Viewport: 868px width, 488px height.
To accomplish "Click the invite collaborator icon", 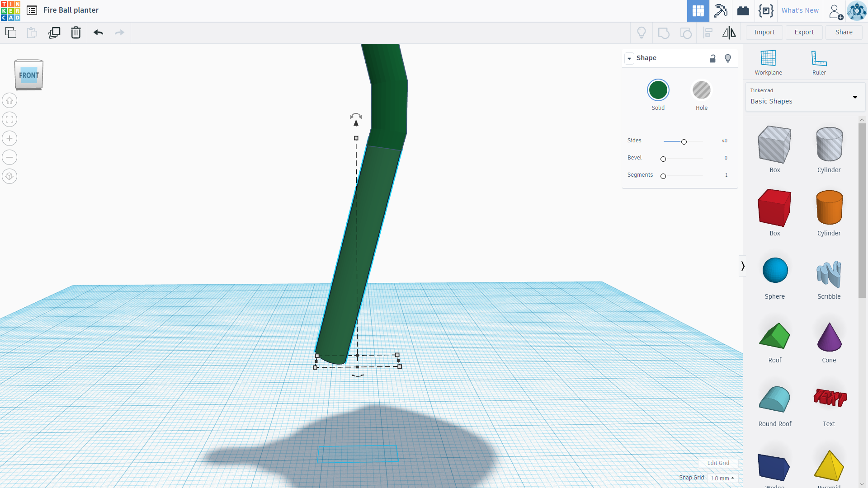I will pyautogui.click(x=835, y=11).
